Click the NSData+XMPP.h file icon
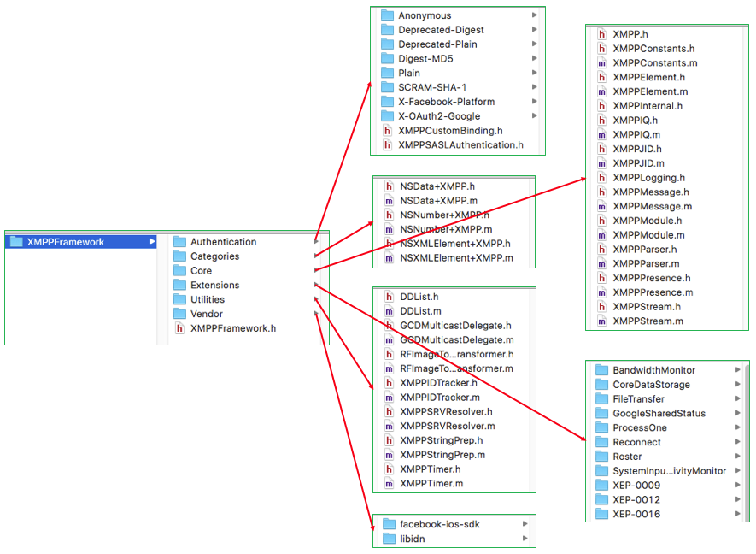 click(389, 186)
